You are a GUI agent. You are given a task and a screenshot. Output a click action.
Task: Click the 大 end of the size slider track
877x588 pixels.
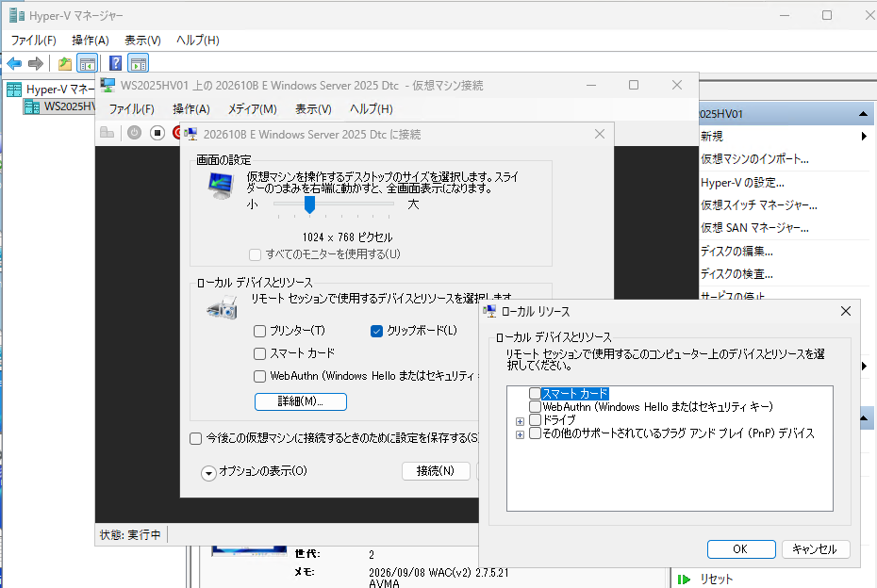click(391, 204)
